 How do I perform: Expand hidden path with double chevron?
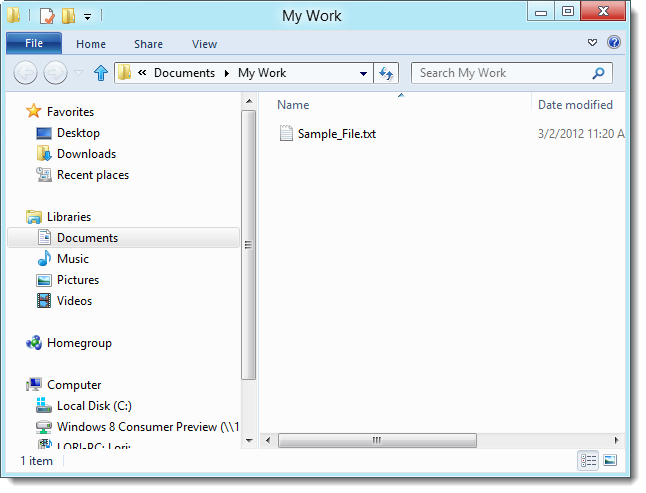142,73
